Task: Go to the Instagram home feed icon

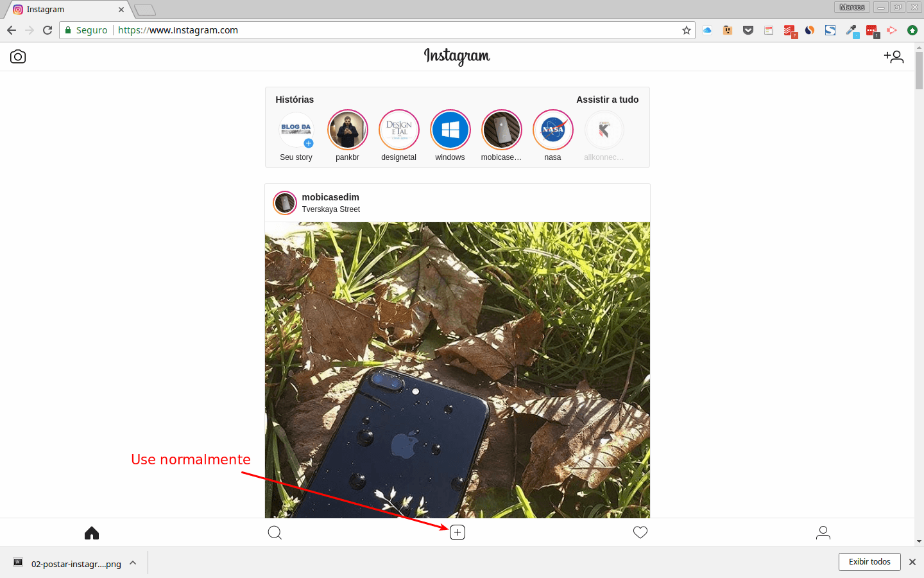Action: pyautogui.click(x=92, y=532)
